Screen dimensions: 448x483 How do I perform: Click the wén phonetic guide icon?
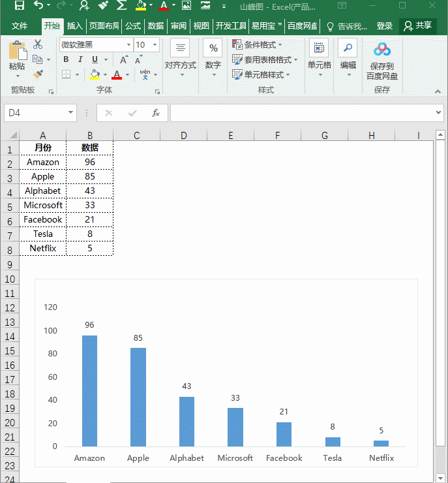click(x=145, y=74)
